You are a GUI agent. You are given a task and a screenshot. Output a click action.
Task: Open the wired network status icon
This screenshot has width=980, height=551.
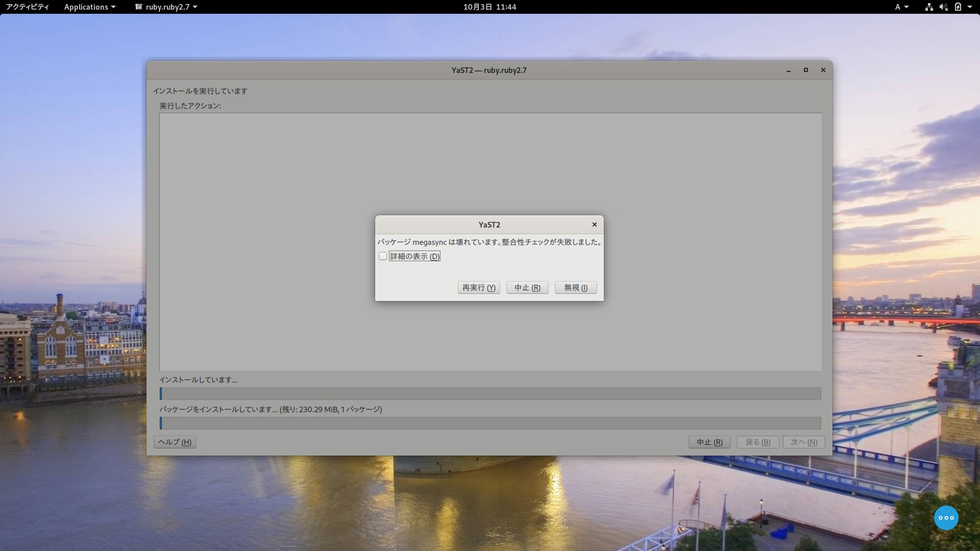(929, 7)
